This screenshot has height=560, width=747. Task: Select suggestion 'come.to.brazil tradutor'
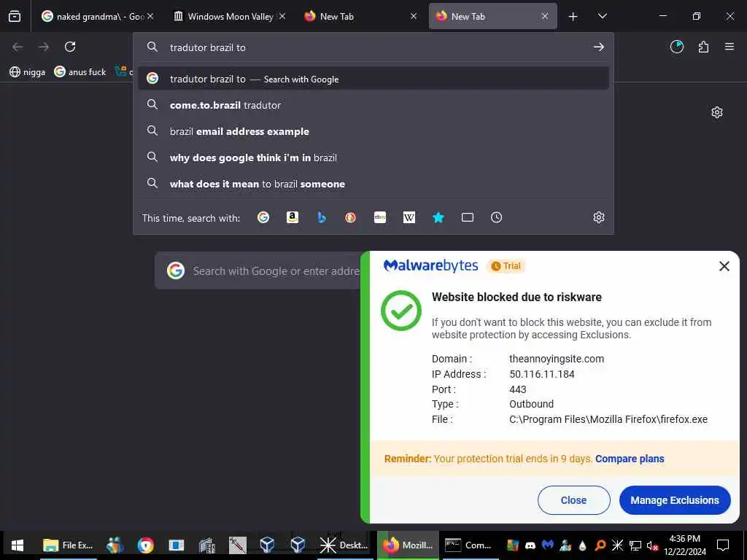click(x=373, y=105)
